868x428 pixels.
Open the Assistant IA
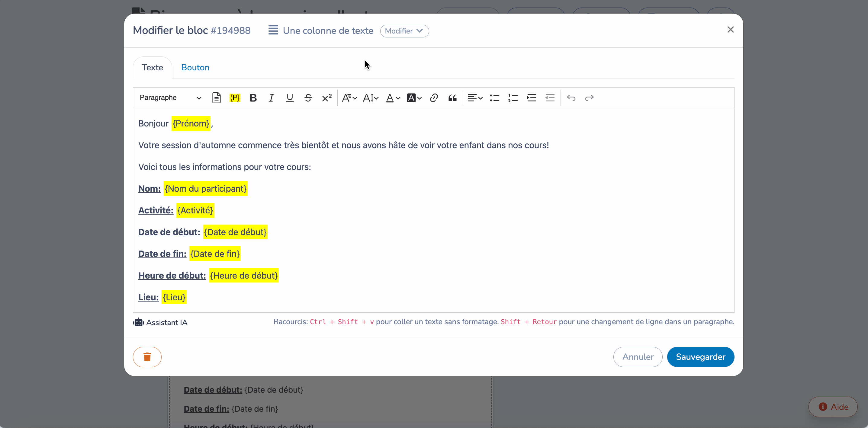[x=160, y=322]
